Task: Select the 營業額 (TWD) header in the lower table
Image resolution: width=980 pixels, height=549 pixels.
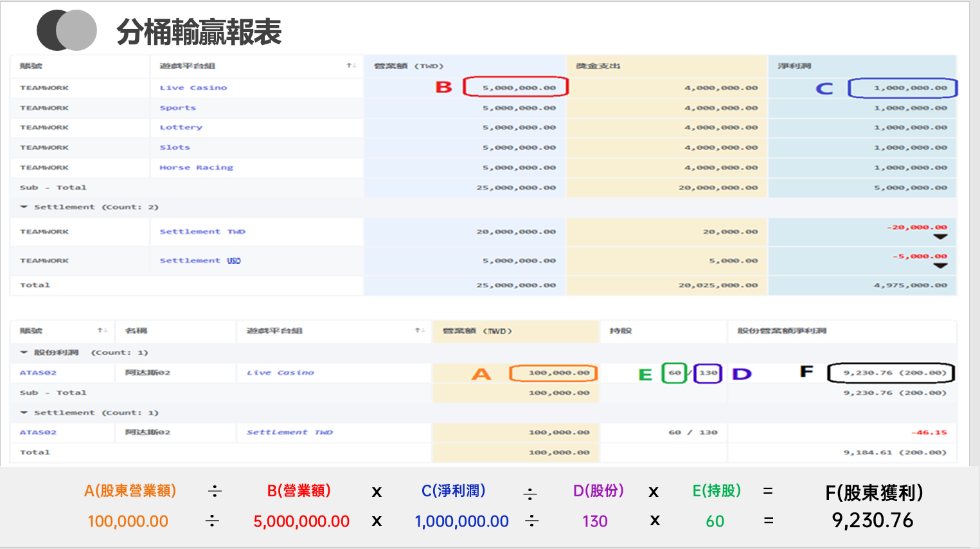Action: 477,330
